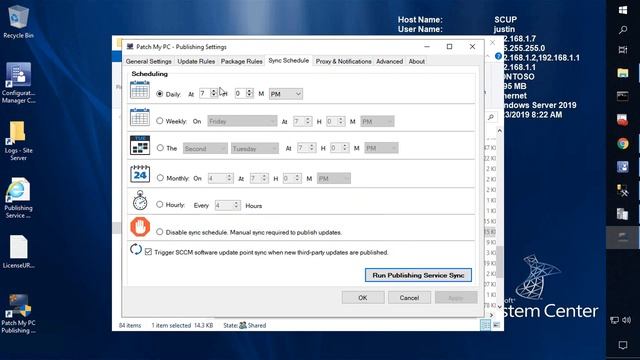Open Task View on taskbar
The height and width of the screenshot is (360, 640).
[623, 50]
